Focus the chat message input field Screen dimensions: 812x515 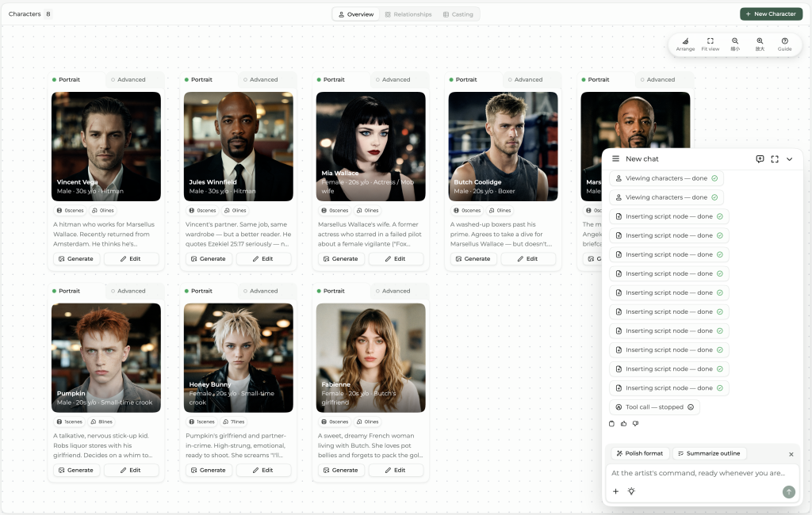702,473
